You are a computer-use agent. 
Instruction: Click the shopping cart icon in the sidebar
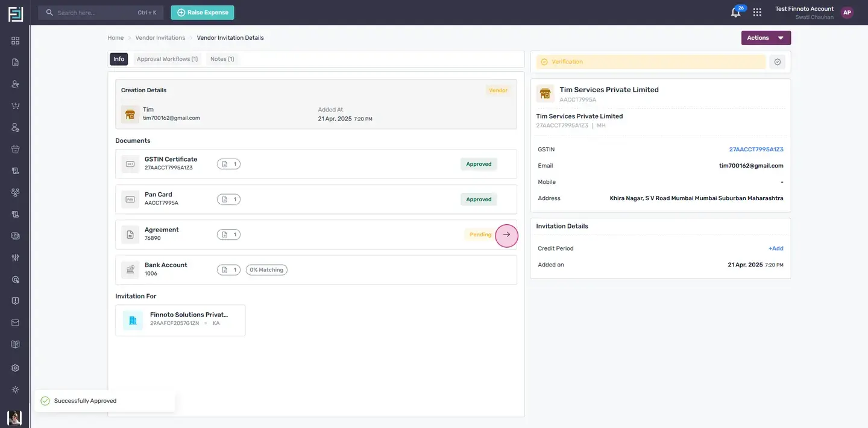15,105
